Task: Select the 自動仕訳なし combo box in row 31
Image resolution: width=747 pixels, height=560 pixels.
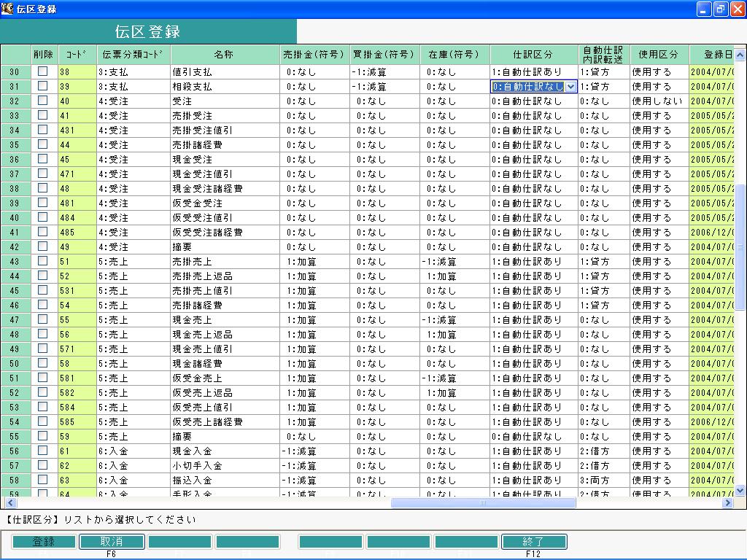Action: pos(534,87)
